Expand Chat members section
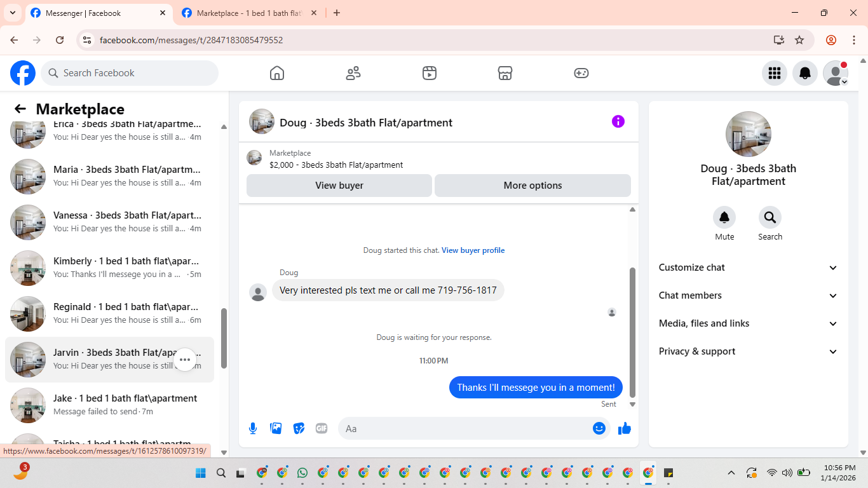 [x=748, y=295]
